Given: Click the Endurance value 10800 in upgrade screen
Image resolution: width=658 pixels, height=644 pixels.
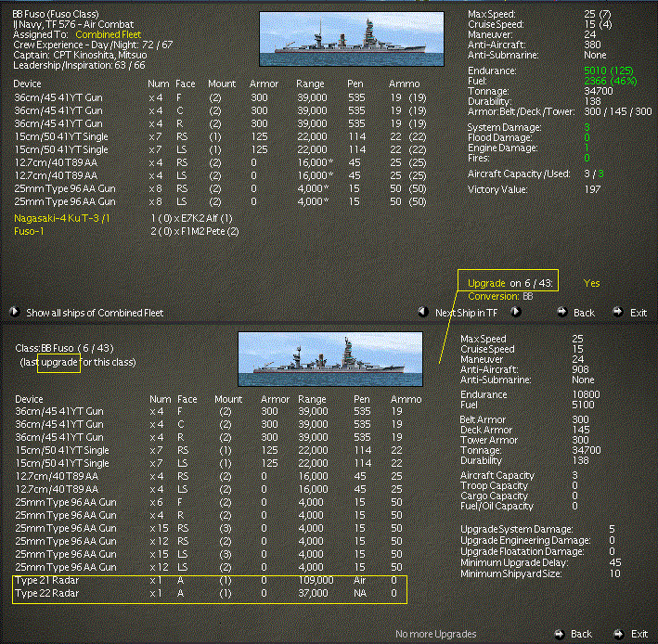Looking at the screenshot, I should coord(586,394).
